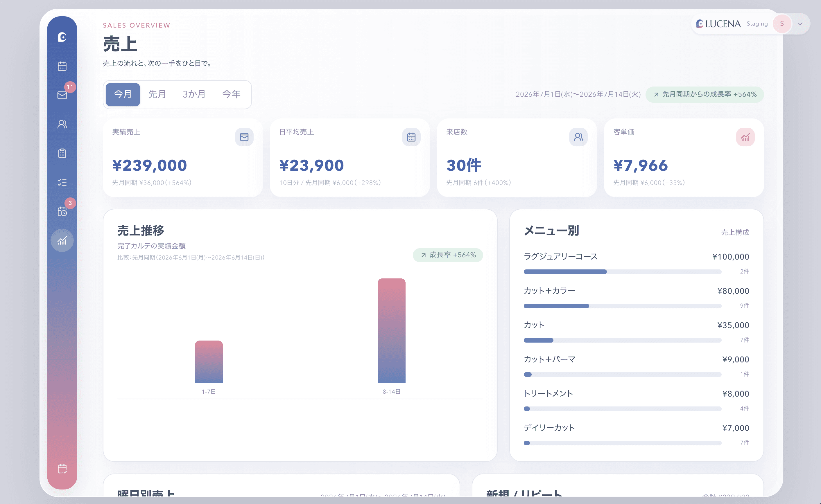
Task: Click the 売上構成 label
Action: (735, 232)
